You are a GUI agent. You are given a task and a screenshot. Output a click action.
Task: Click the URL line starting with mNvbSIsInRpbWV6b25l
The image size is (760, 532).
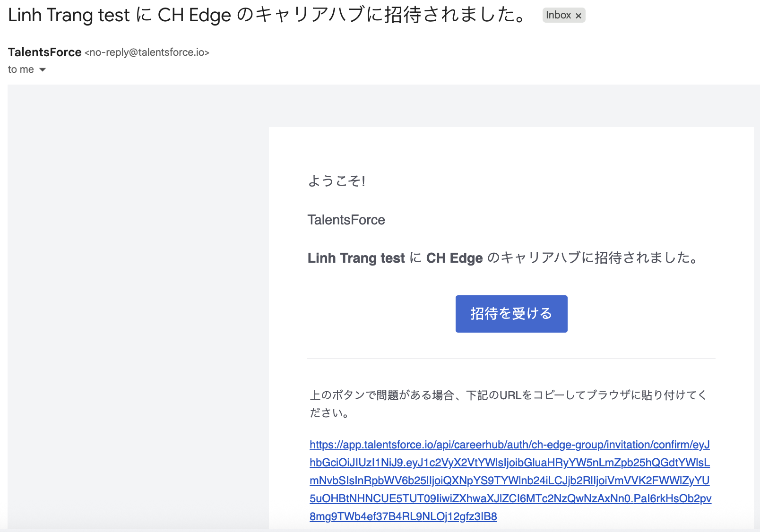[x=510, y=481]
